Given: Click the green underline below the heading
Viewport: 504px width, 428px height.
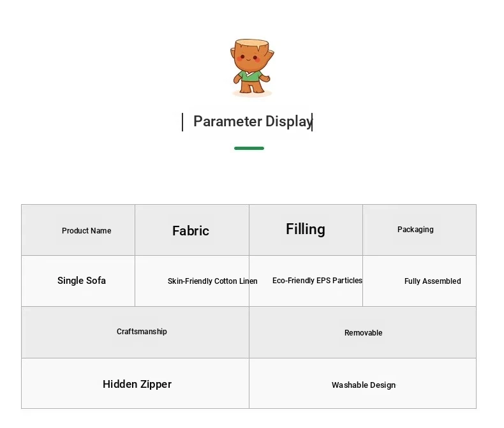Looking at the screenshot, I should [x=249, y=148].
